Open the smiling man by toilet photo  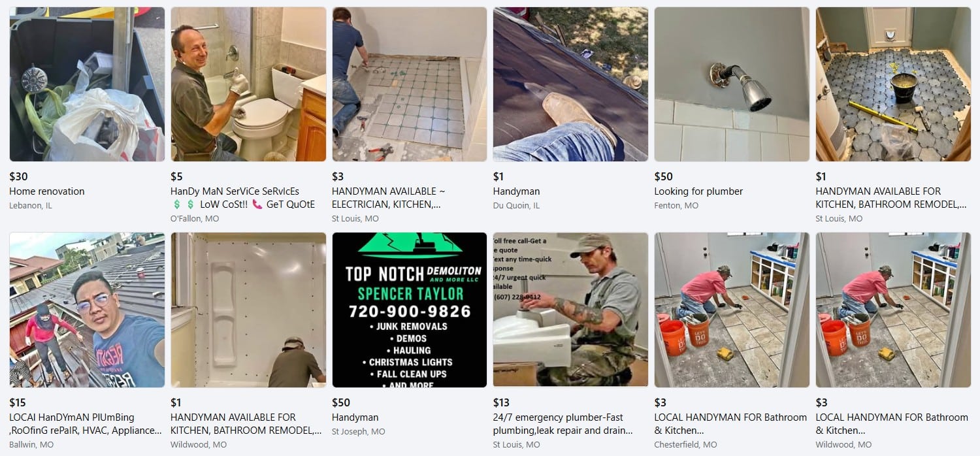[x=248, y=84]
